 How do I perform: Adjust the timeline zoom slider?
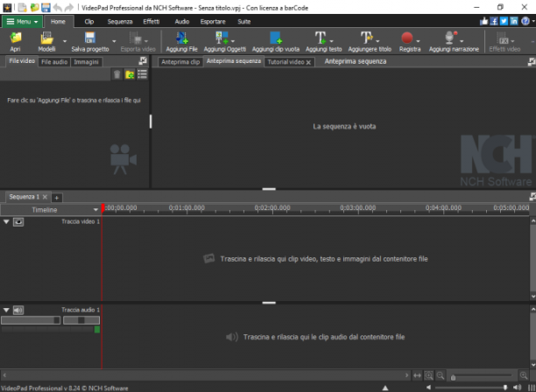(482, 376)
